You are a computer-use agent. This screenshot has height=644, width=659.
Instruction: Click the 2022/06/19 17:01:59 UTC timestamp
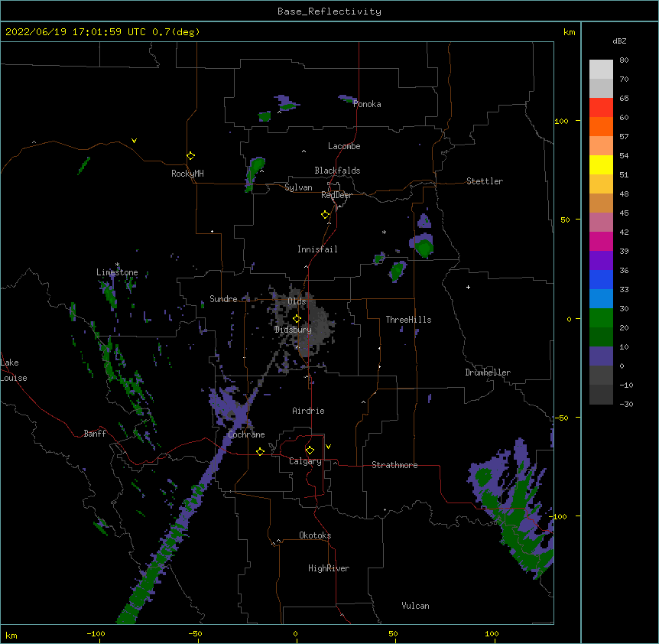point(75,32)
